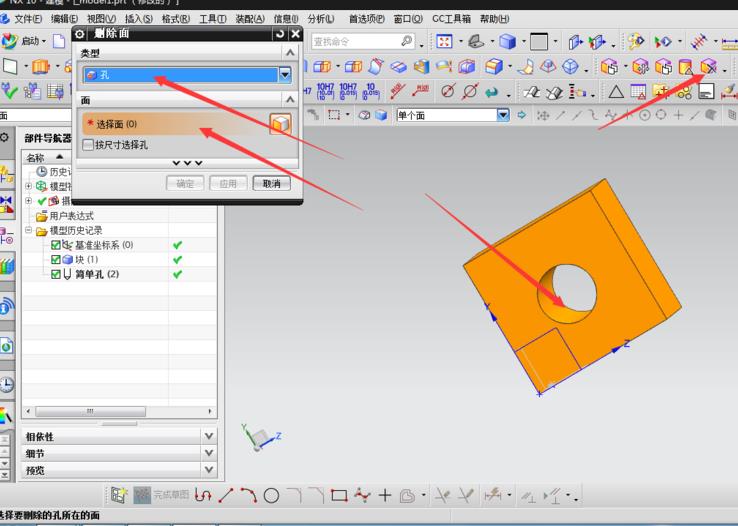Expand the Dependencies panel
The image size is (738, 526).
[x=208, y=436]
